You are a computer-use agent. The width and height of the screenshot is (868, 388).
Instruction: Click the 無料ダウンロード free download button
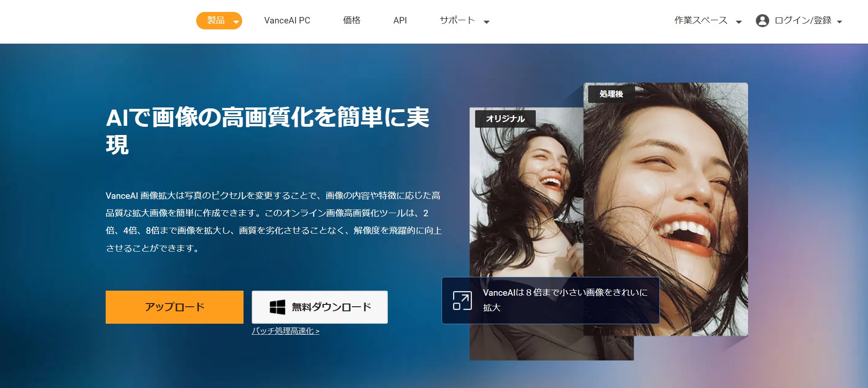320,307
